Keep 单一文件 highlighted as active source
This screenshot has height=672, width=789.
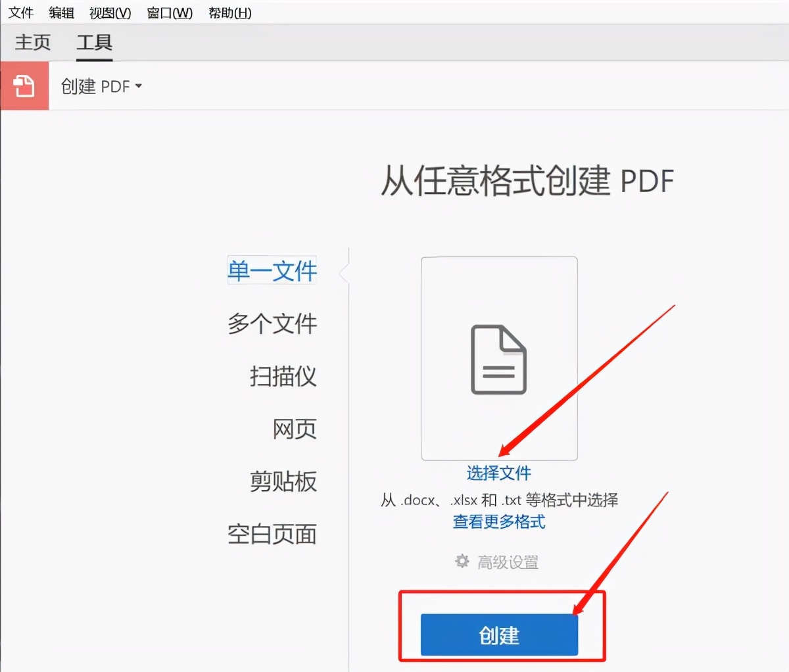click(272, 270)
